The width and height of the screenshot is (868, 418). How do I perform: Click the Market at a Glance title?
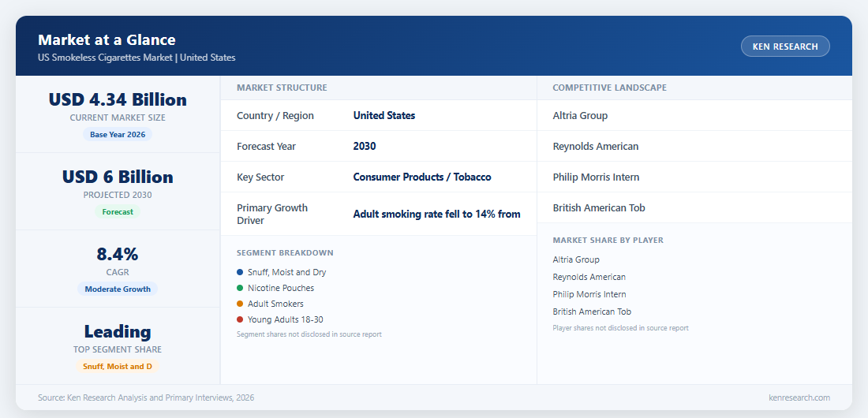click(107, 40)
